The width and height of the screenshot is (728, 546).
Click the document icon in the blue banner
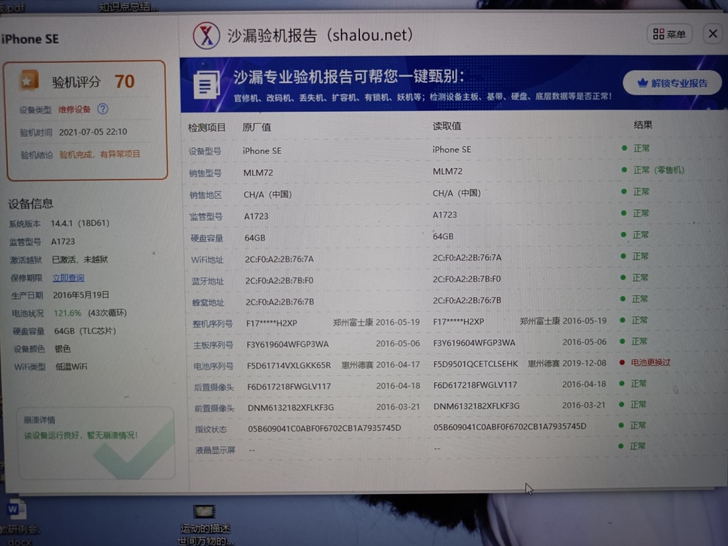click(206, 85)
